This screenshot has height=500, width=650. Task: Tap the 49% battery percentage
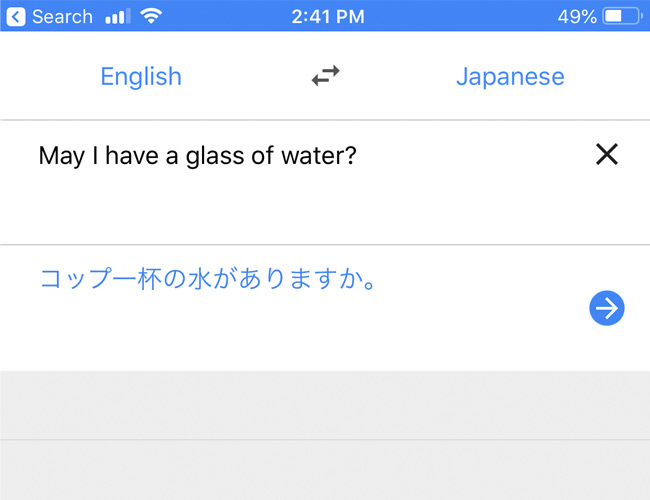pos(577,17)
